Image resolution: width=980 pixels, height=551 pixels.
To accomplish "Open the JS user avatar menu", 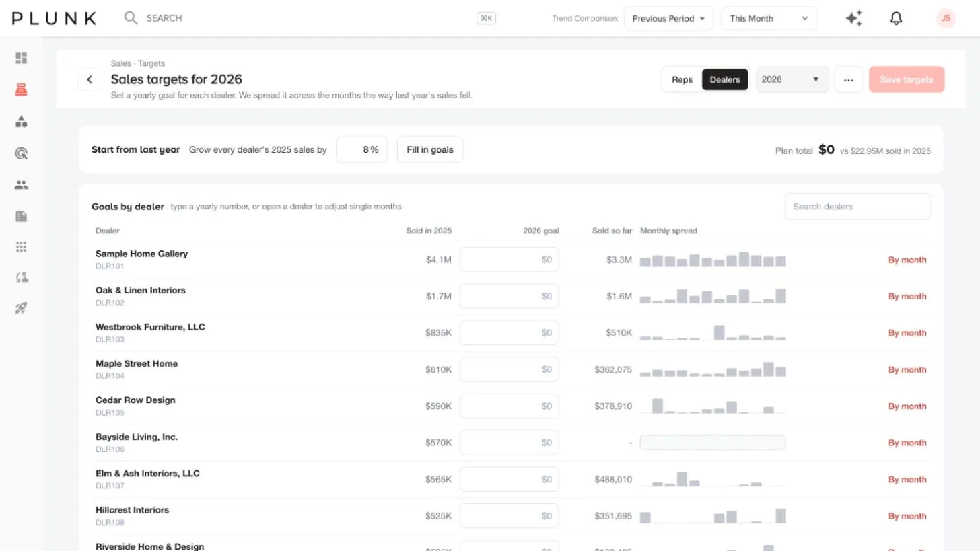I will pyautogui.click(x=946, y=18).
